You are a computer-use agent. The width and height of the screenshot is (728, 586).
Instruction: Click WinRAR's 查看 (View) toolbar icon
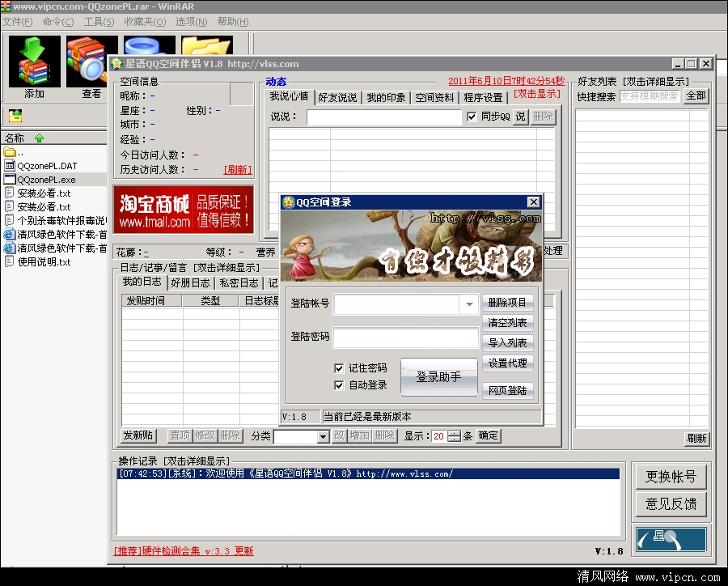point(91,65)
